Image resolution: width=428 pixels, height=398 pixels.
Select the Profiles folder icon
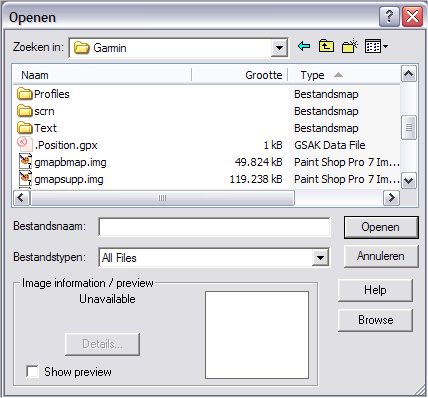pos(25,94)
